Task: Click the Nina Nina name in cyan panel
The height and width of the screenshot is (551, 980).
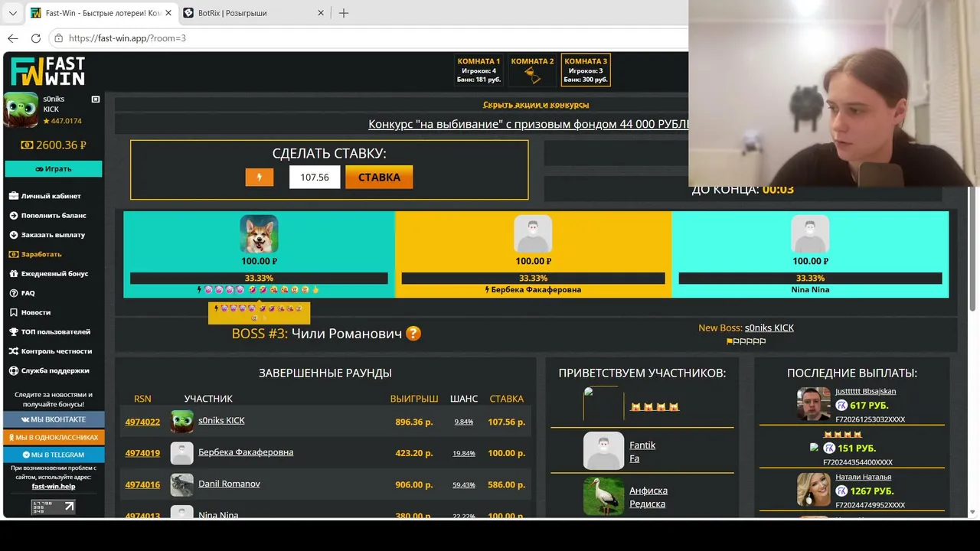Action: pos(810,290)
